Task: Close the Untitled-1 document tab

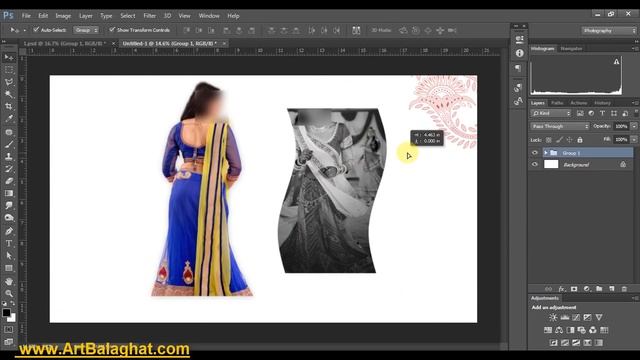Action: pos(224,43)
